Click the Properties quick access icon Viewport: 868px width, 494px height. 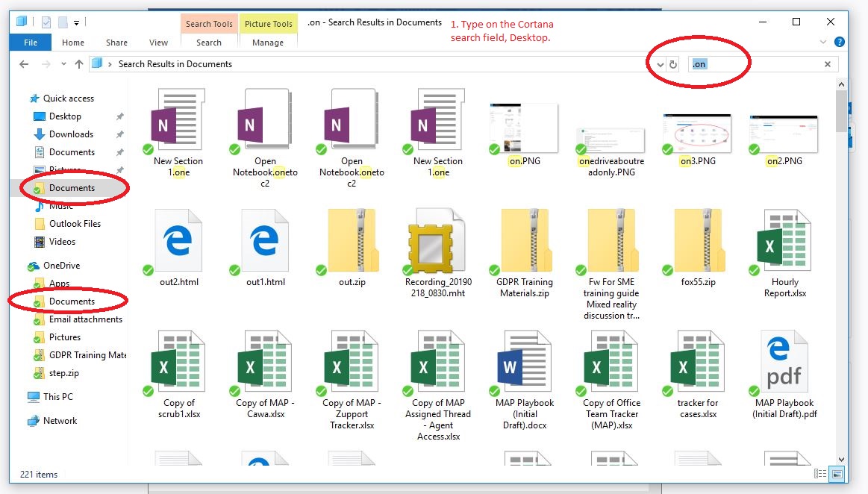tap(46, 22)
